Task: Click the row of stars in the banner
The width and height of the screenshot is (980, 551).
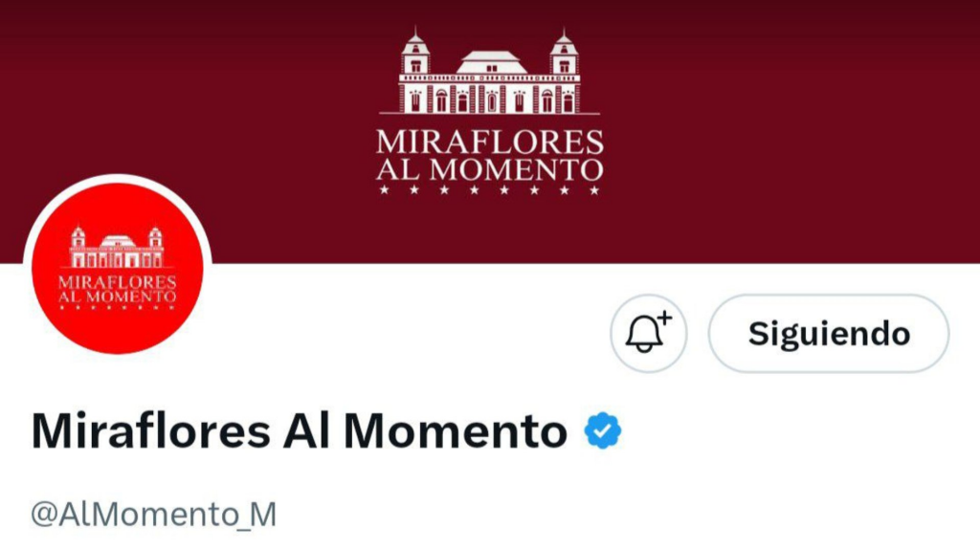Action: [489, 190]
